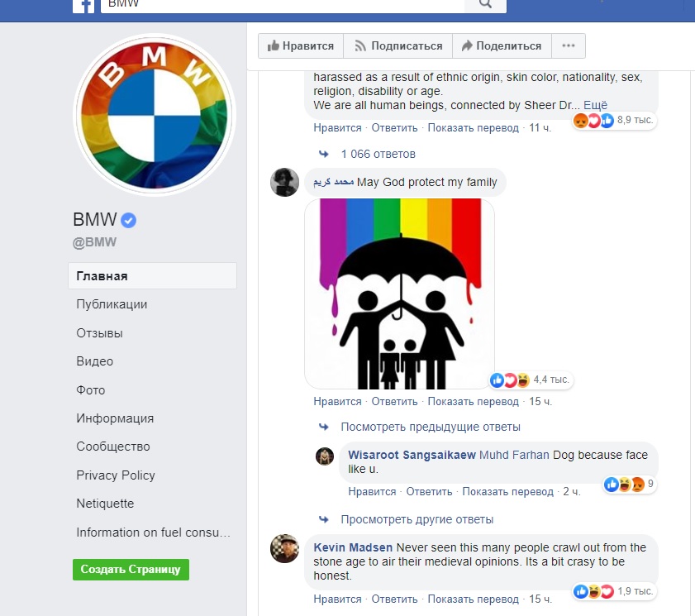
Task: Toggle Нравится like on the page
Action: click(301, 45)
